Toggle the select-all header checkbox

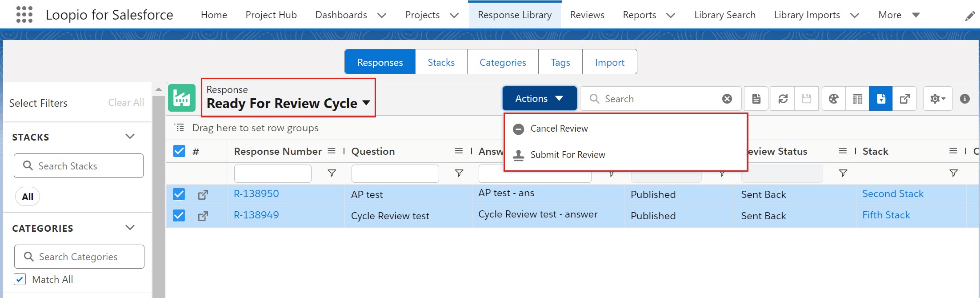point(179,151)
